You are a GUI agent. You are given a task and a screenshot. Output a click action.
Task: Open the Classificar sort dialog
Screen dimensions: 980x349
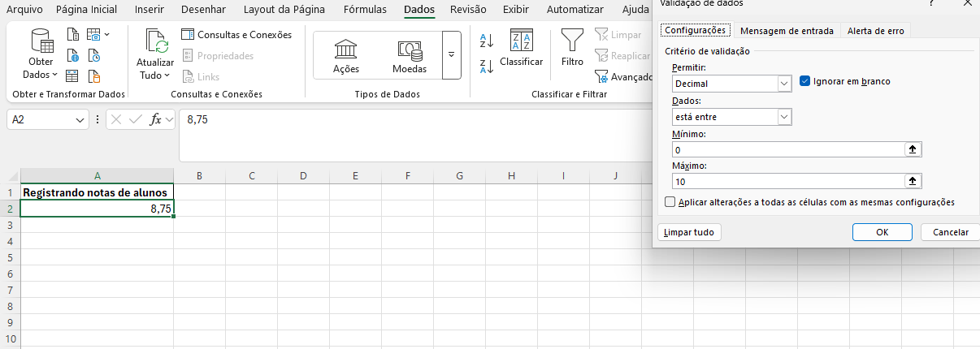pyautogui.click(x=522, y=50)
